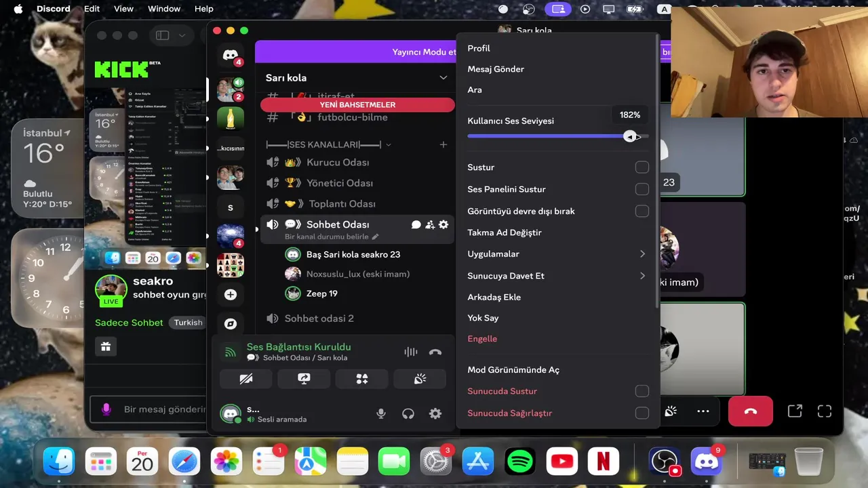Deafen with the headphones icon
868x488 pixels.
pyautogui.click(x=408, y=413)
